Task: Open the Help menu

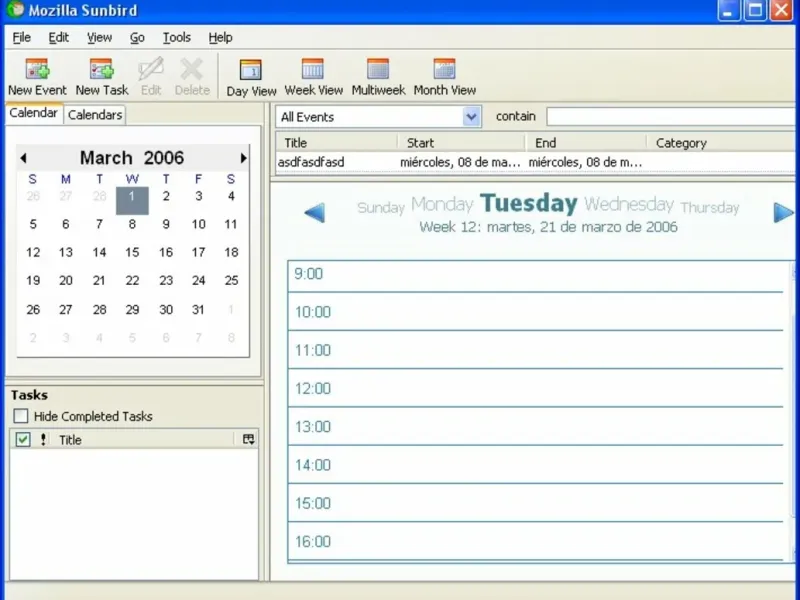Action: tap(220, 37)
